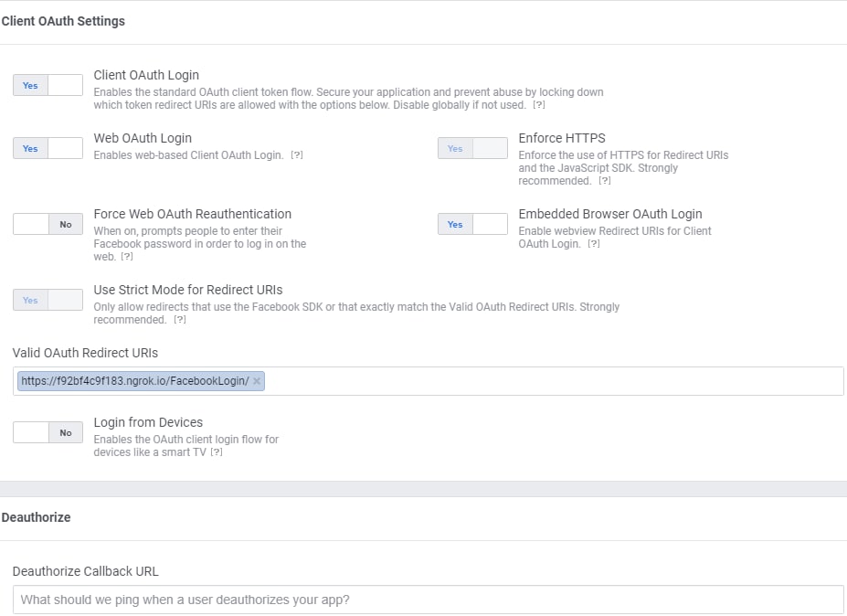Click the Enforce HTTPS label
847x616 pixels.
point(562,138)
